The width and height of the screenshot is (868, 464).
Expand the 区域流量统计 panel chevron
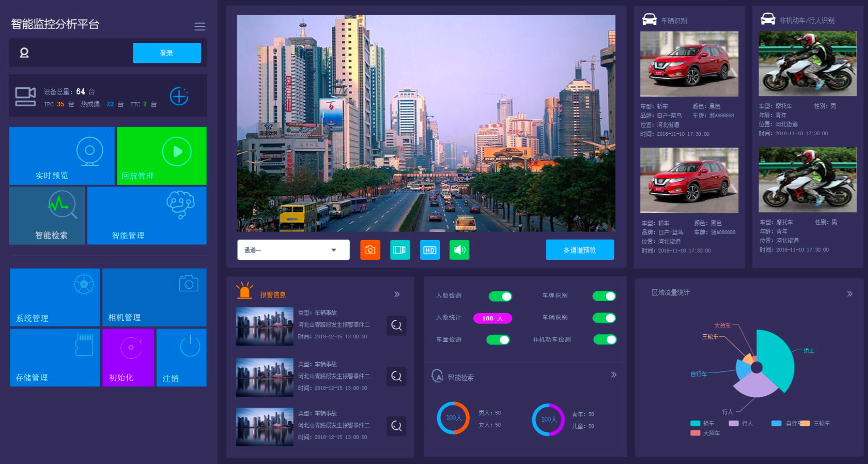pos(850,294)
